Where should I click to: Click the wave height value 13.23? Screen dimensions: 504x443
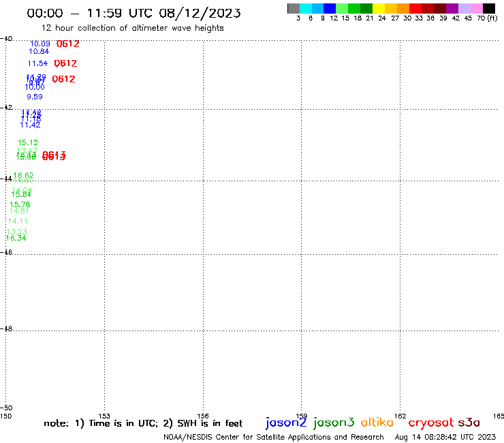pyautogui.click(x=17, y=232)
